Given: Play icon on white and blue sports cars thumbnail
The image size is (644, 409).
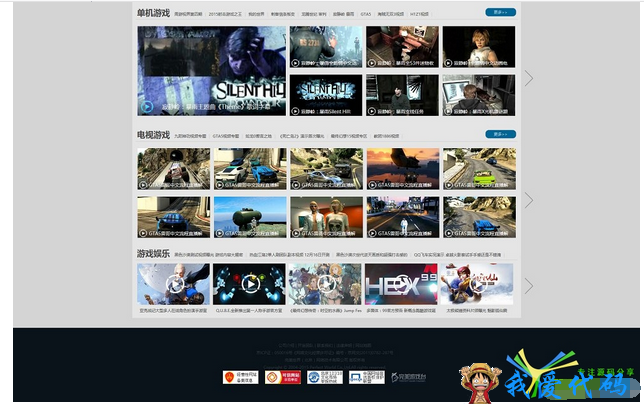Looking at the screenshot, I should click(219, 185).
